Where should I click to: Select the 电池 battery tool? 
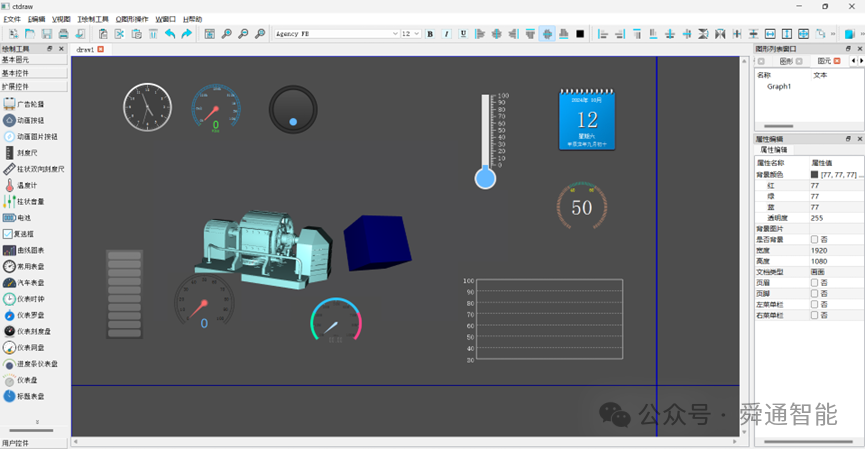tap(18, 218)
